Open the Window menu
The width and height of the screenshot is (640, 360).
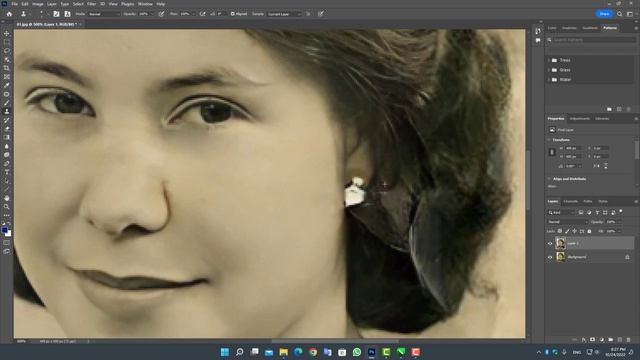(145, 4)
